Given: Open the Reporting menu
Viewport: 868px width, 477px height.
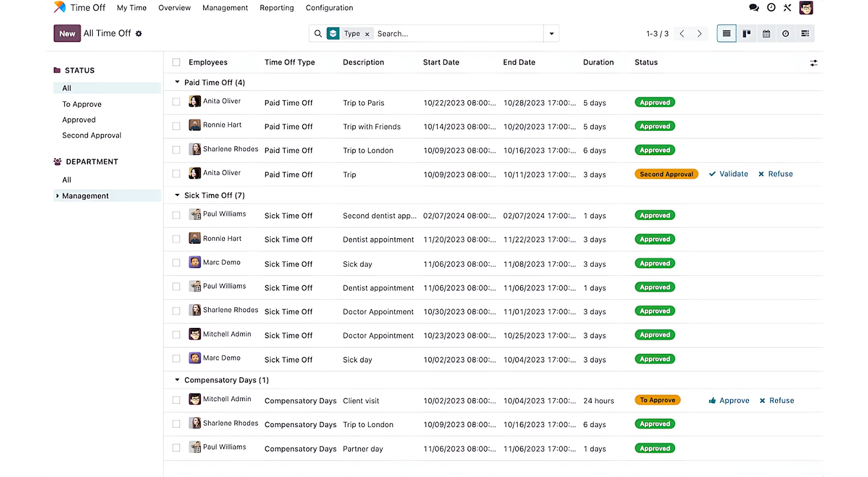Looking at the screenshot, I should 276,8.
